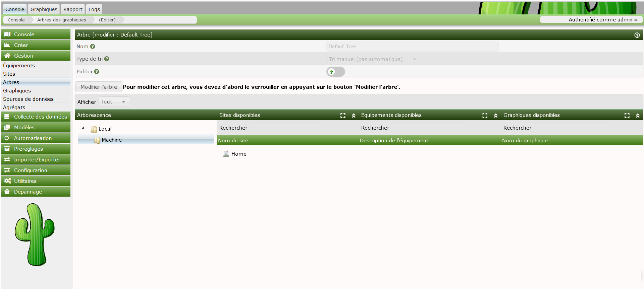644x289 pixels.
Task: Collapse the Sites disponibles panel
Action: coord(354,116)
